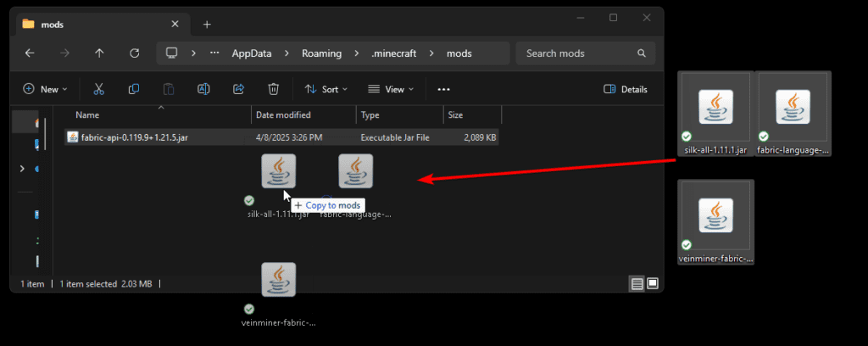
Task: Select fabric-api-0.119.9+1.21.5.jar file name
Action: click(135, 137)
